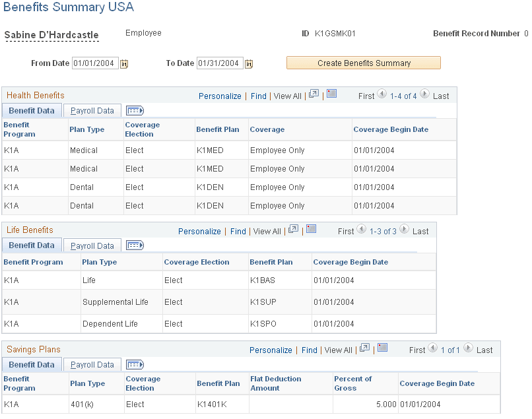Switch to Payroll Data tab in Savings Plans
532x419 pixels.
coord(92,364)
